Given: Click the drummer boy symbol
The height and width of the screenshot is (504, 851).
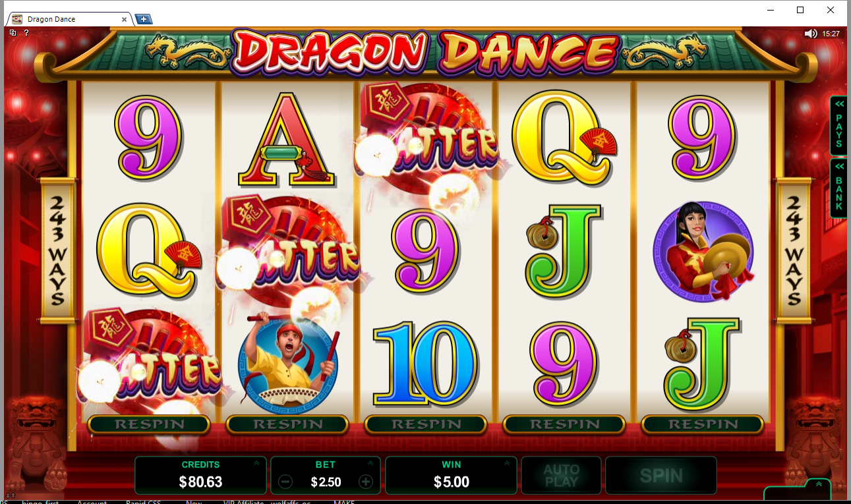Looking at the screenshot, I should click(x=288, y=362).
